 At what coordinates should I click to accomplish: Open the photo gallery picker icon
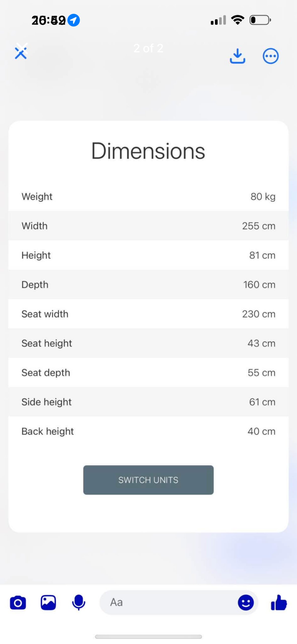[x=48, y=602]
